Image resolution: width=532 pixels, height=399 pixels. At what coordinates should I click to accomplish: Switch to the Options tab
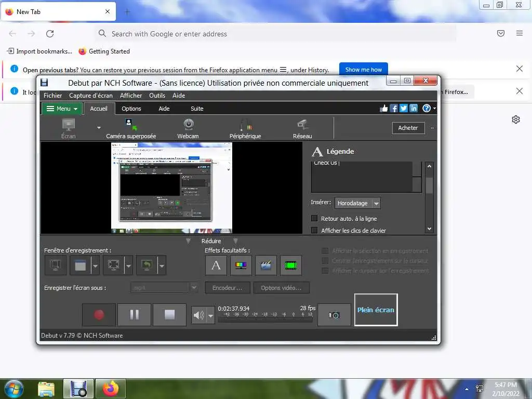[x=131, y=109]
